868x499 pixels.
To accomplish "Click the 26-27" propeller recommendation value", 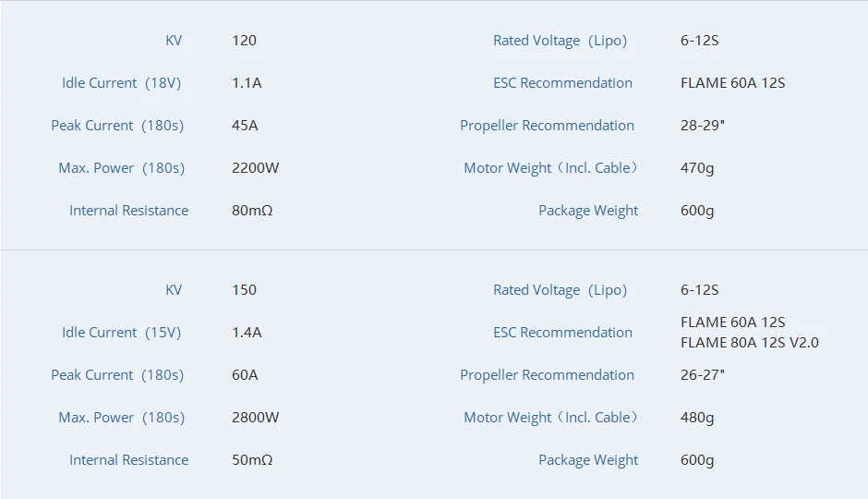I will tap(703, 375).
